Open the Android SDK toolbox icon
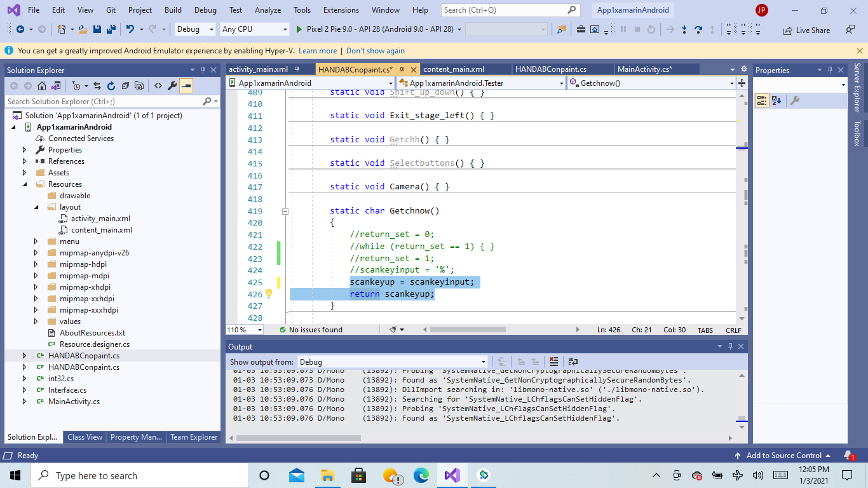Image resolution: width=868 pixels, height=488 pixels. (581, 29)
